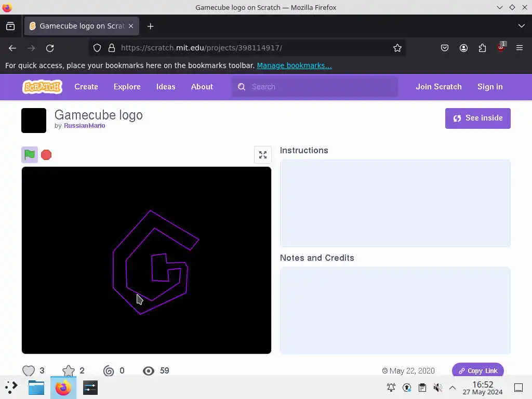Screen dimensions: 532x399
Task: Love the project with the heart icon
Action: click(29, 370)
